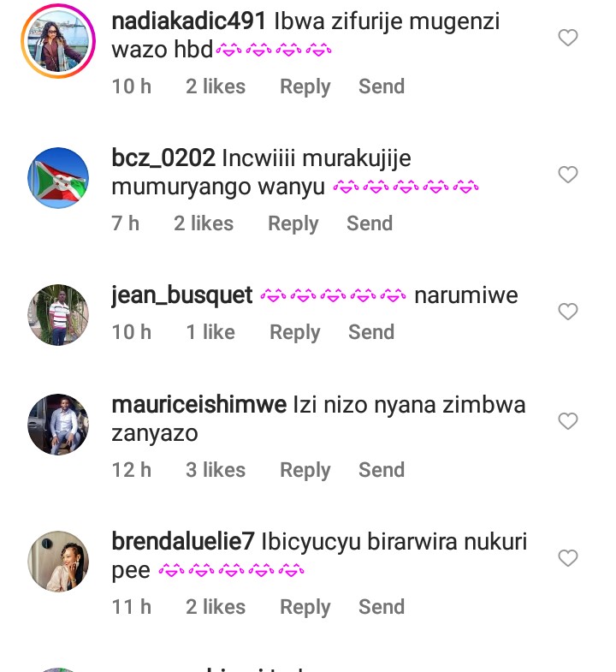Open the nadiakadic491 username link
This screenshot has height=672, width=616.
189,21
